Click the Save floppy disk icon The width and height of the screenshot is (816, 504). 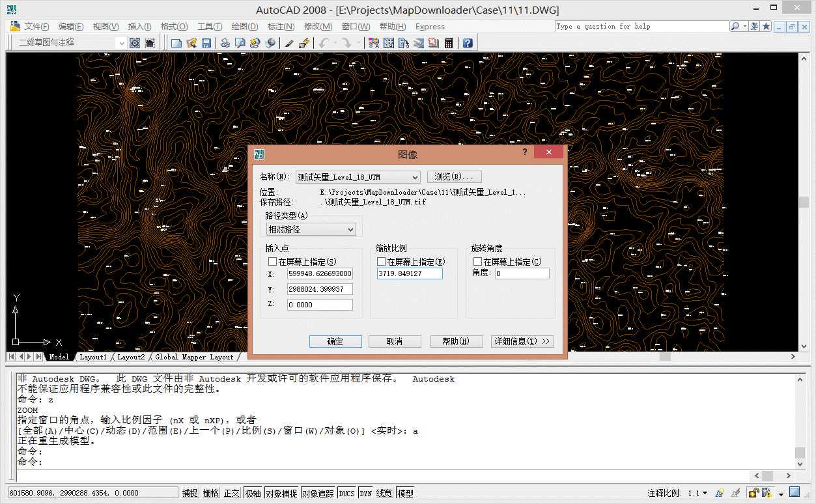click(x=206, y=43)
